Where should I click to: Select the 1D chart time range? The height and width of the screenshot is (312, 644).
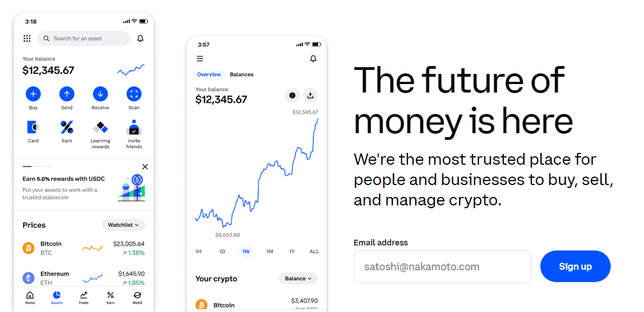click(x=222, y=252)
